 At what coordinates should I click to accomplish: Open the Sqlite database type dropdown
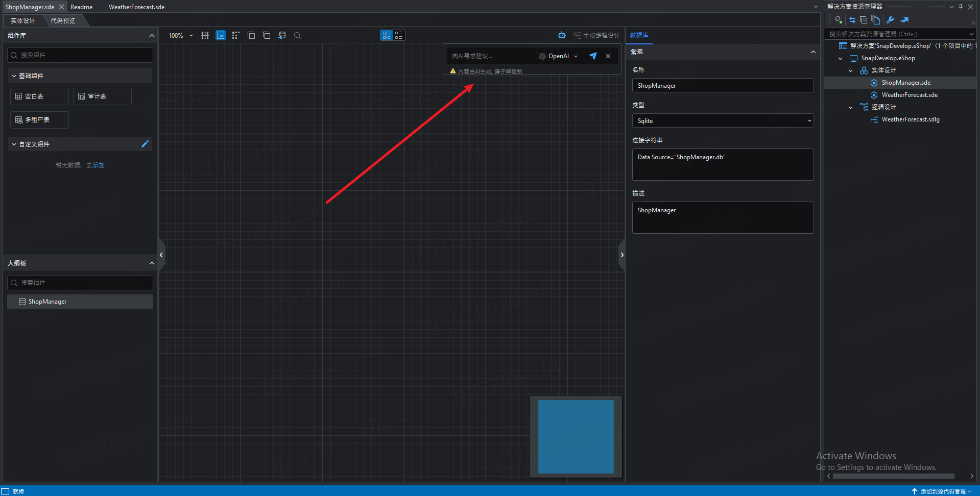pos(723,121)
